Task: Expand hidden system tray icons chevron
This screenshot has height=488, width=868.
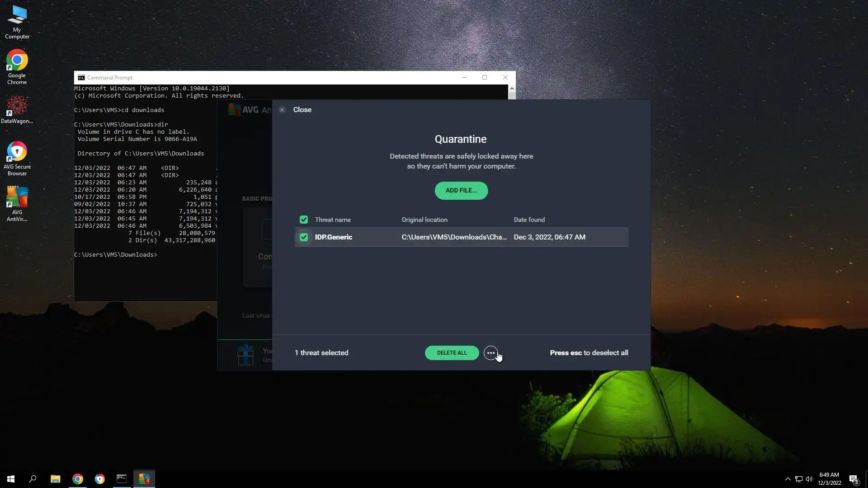Action: [x=788, y=479]
